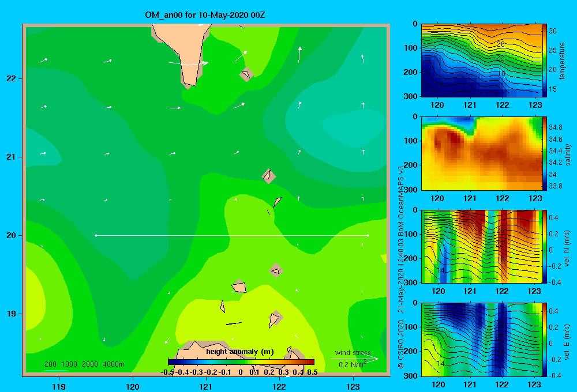Screen dimensions: 577x392
Task: Click the 'temperature' axis label
Action: click(x=561, y=61)
